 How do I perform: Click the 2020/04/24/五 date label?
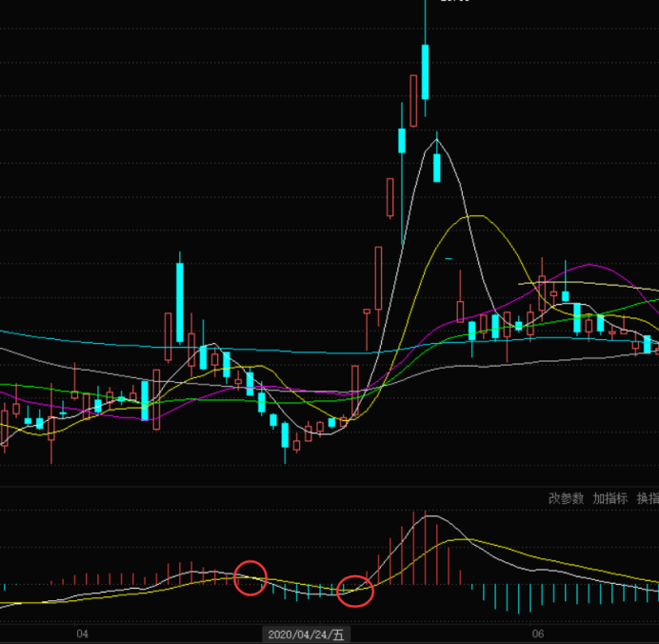(307, 634)
